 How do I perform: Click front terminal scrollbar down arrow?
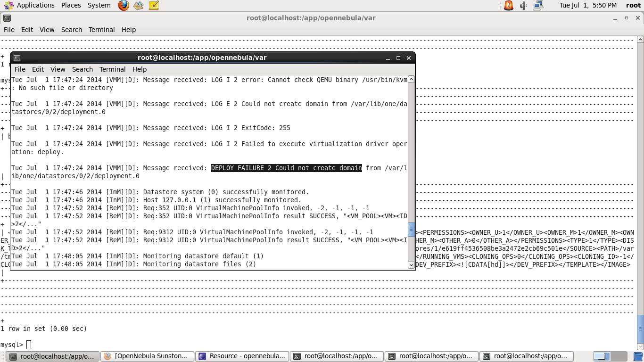pos(411,265)
